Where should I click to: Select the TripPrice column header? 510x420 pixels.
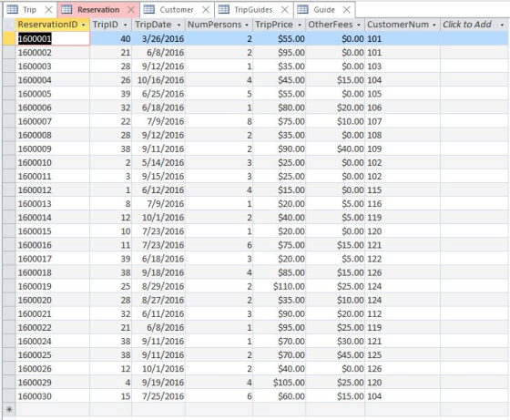pyautogui.click(x=279, y=25)
